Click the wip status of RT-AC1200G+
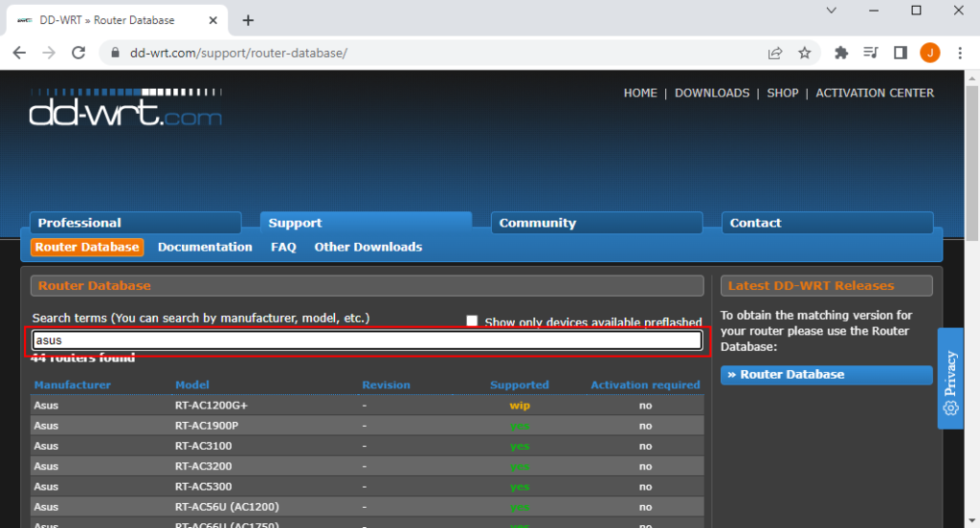The width and height of the screenshot is (980, 528). (x=520, y=406)
